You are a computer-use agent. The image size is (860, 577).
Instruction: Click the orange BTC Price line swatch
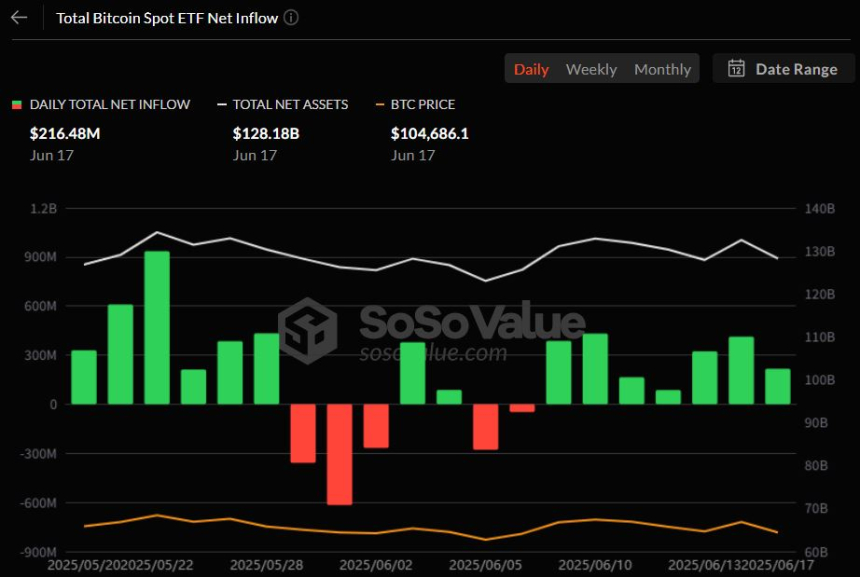click(380, 104)
